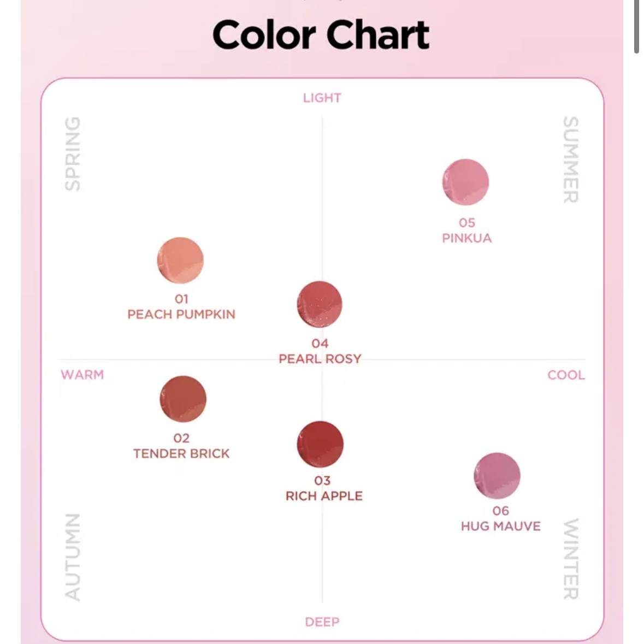Click the "02 TENDER BRICK" text label
644x644 pixels.
tap(181, 446)
